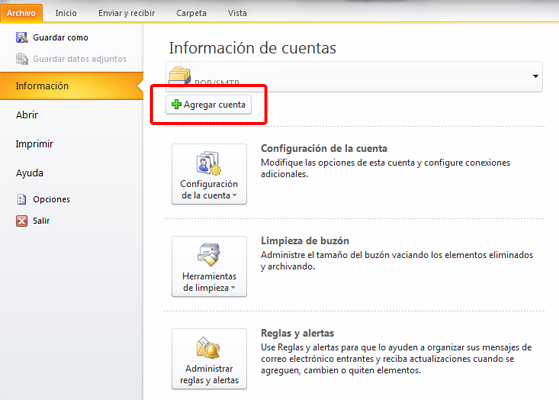Choose Imprimir from the left menu

pyautogui.click(x=35, y=144)
